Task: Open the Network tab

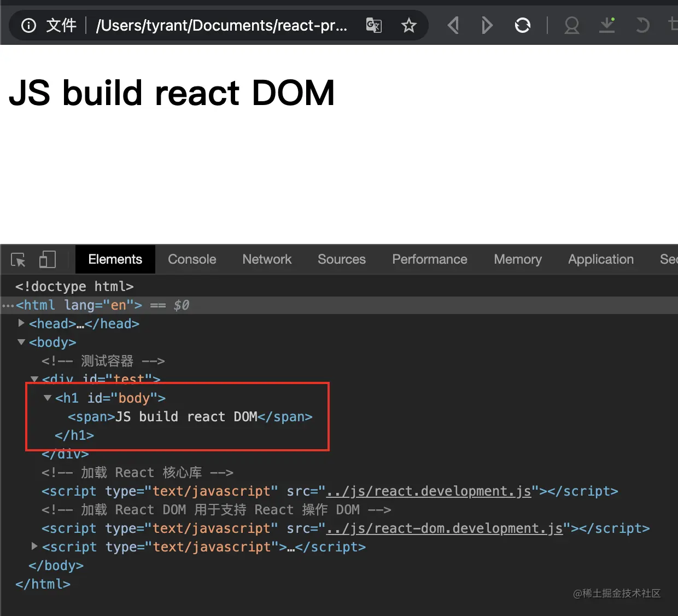Action: tap(267, 259)
